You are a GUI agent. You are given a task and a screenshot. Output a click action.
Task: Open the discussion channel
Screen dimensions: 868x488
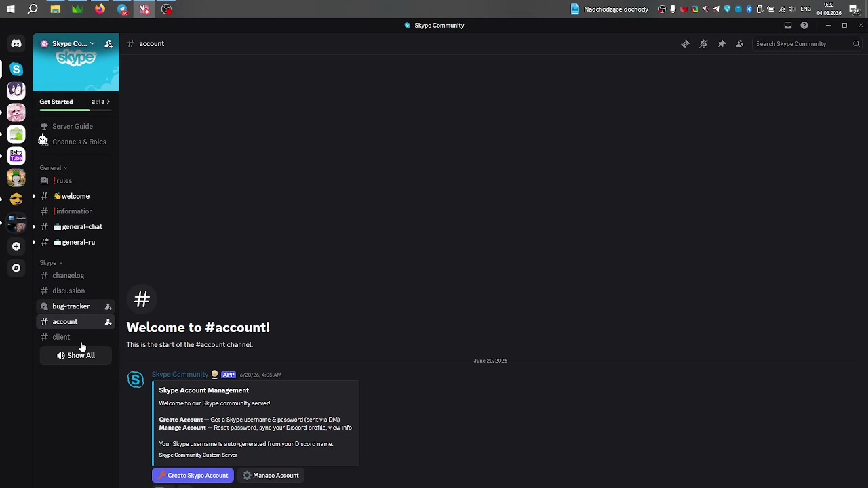tap(75, 291)
